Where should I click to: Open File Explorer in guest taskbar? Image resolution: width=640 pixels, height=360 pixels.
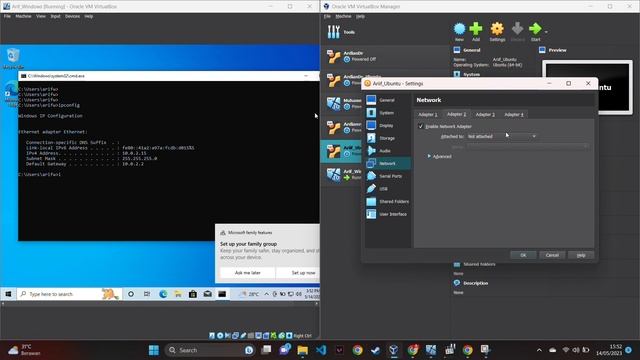click(178, 294)
